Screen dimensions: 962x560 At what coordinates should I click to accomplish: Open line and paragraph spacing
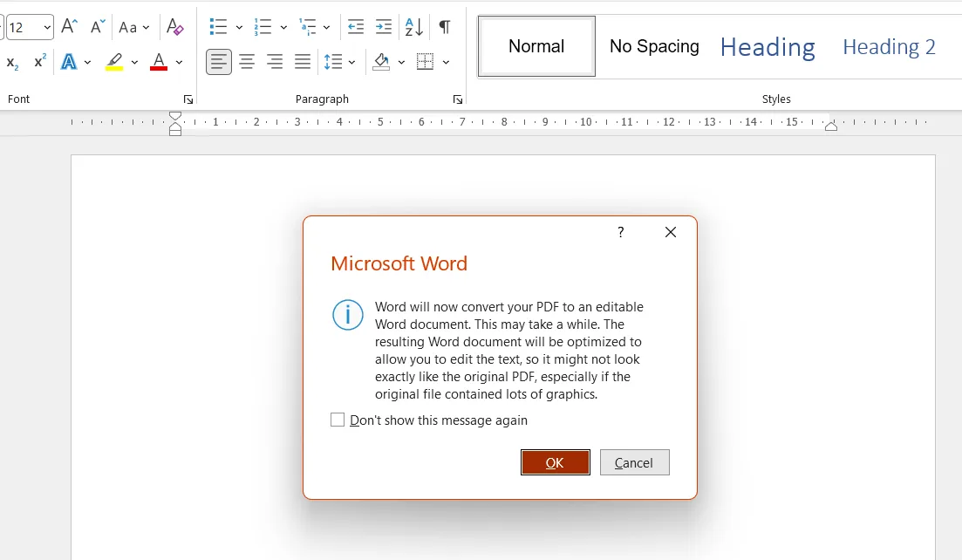point(333,62)
